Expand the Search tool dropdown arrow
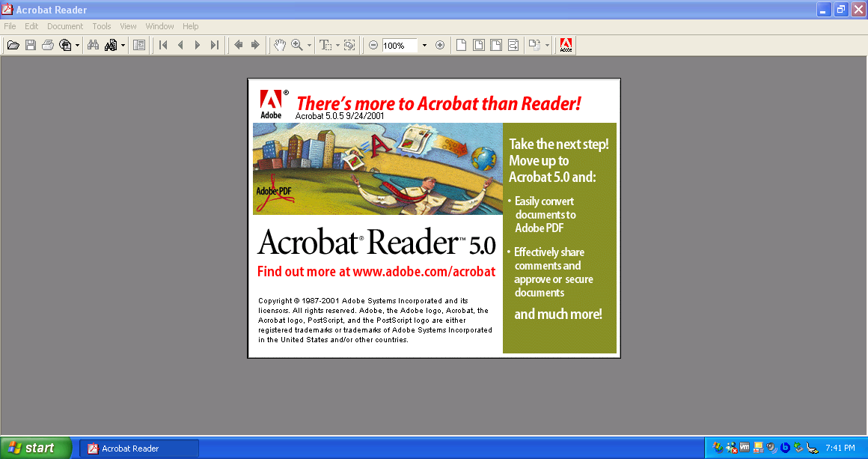Viewport: 868px width, 459px height. coord(123,45)
